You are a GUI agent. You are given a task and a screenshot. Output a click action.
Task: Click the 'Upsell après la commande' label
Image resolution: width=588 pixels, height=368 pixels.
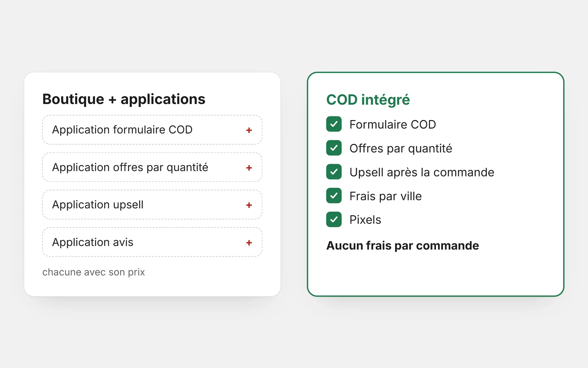422,172
